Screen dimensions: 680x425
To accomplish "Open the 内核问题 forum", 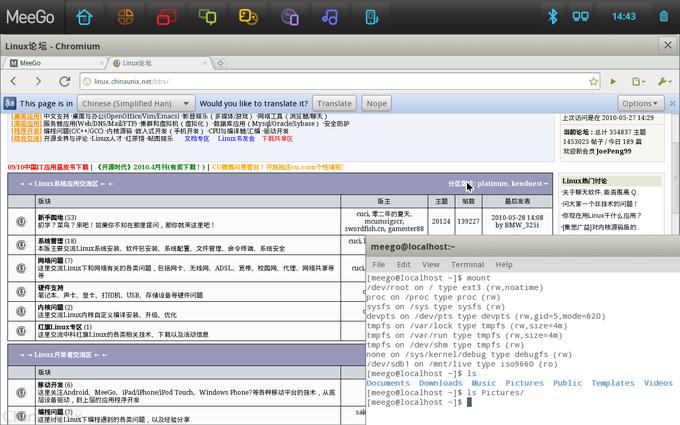I will click(x=51, y=307).
